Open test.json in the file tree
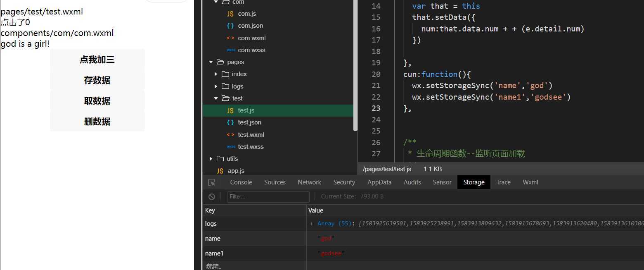This screenshot has width=644, height=270. (249, 122)
